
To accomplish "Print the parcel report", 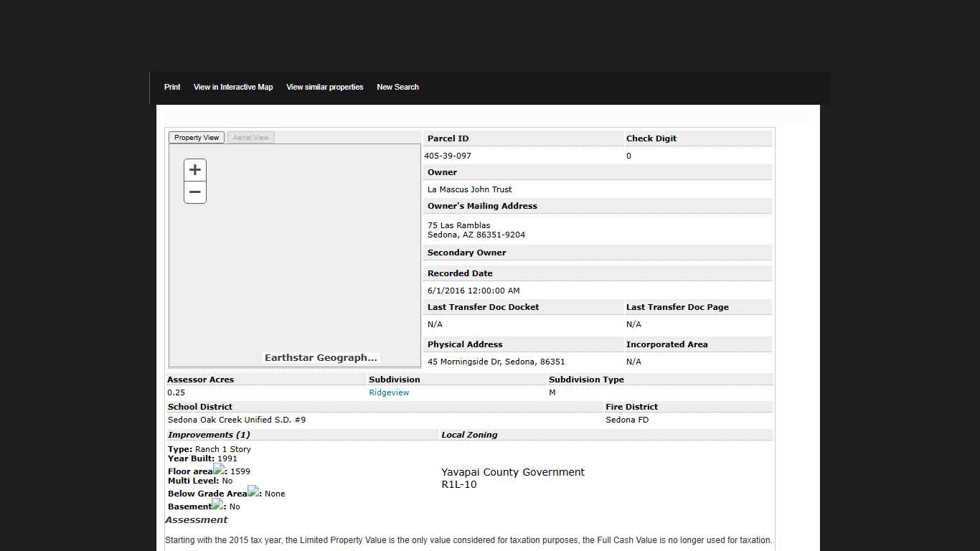I will pos(172,88).
